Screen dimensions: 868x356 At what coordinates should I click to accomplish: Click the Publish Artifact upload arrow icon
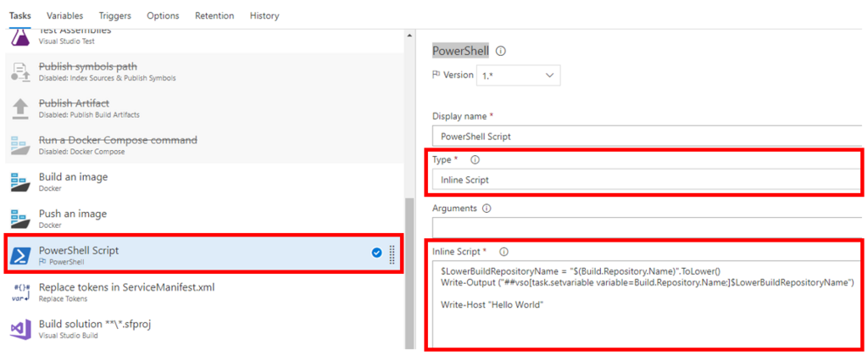click(x=21, y=109)
